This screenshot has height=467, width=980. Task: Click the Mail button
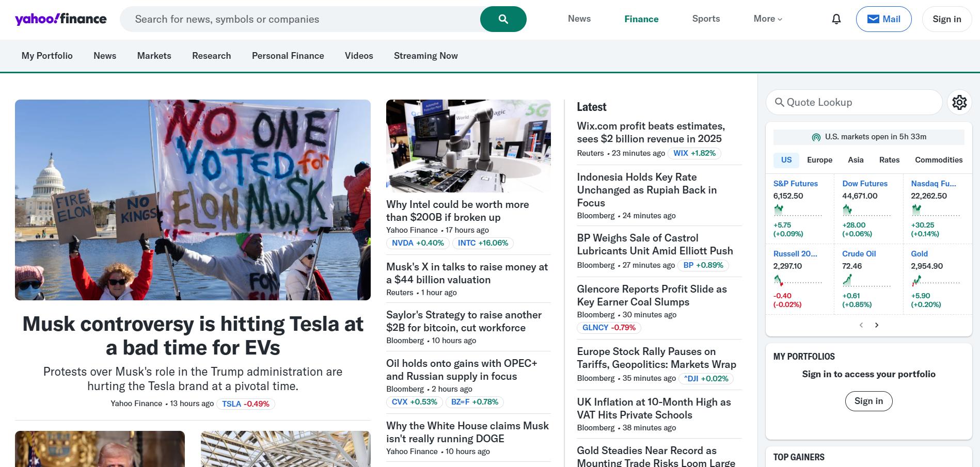coord(883,19)
